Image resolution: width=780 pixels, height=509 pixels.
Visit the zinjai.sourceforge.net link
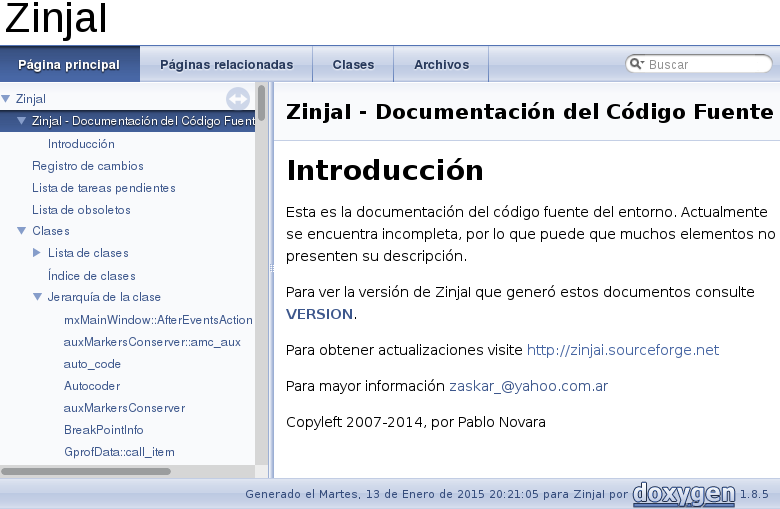[623, 350]
